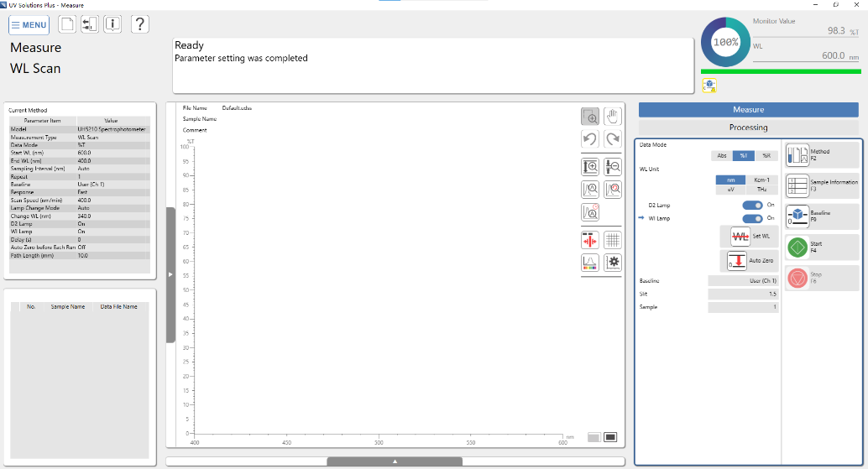Select eV wavelength unit

point(730,189)
